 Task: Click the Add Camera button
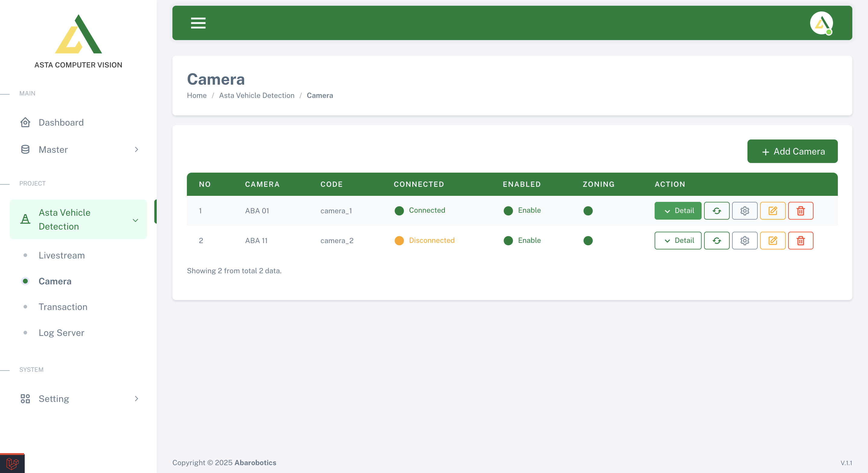(792, 151)
